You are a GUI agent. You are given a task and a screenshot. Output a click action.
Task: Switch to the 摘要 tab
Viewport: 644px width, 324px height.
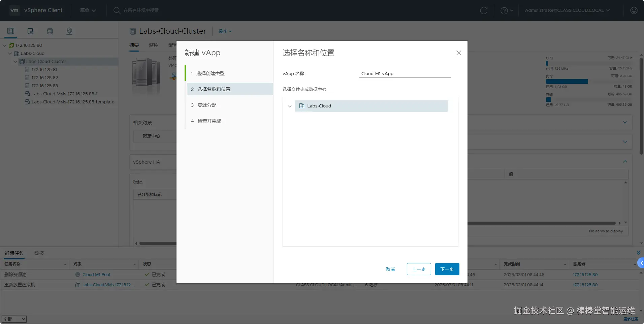coord(134,45)
